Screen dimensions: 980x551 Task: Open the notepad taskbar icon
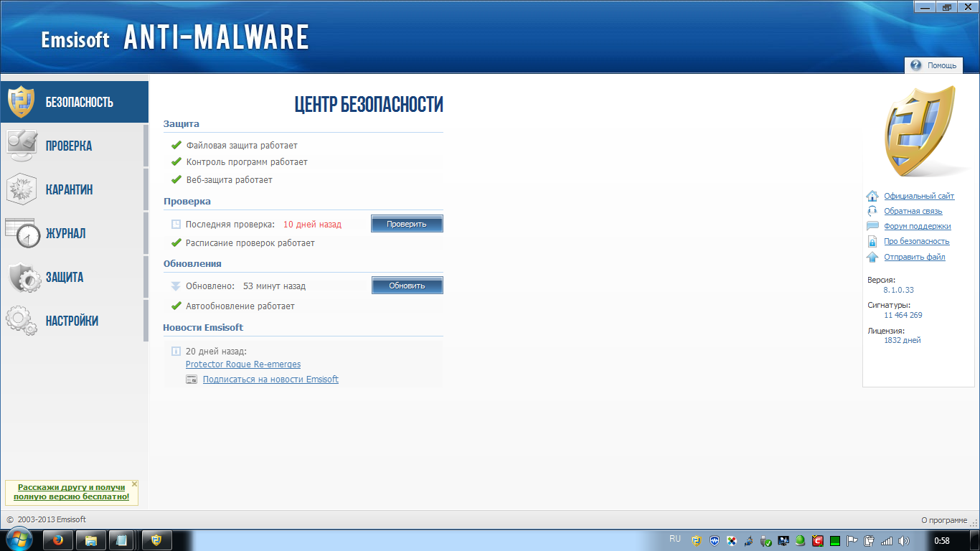(123, 540)
